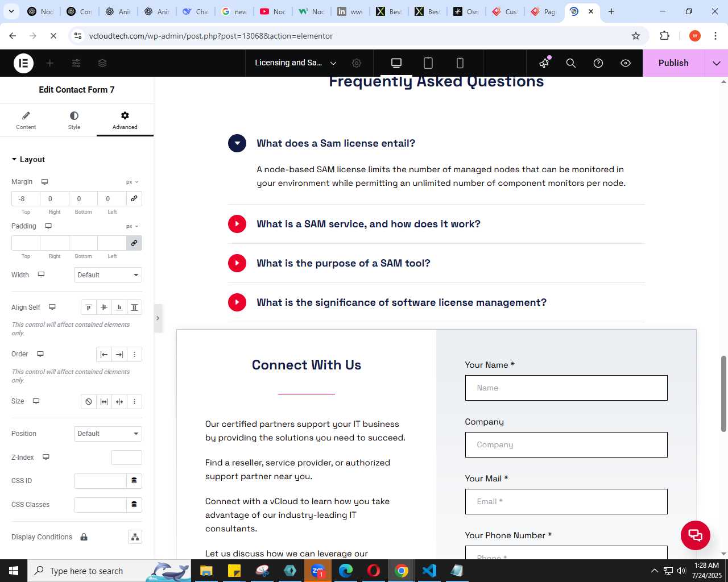This screenshot has height=582, width=728.
Task: Set Align Self to stretch
Action: [134, 307]
